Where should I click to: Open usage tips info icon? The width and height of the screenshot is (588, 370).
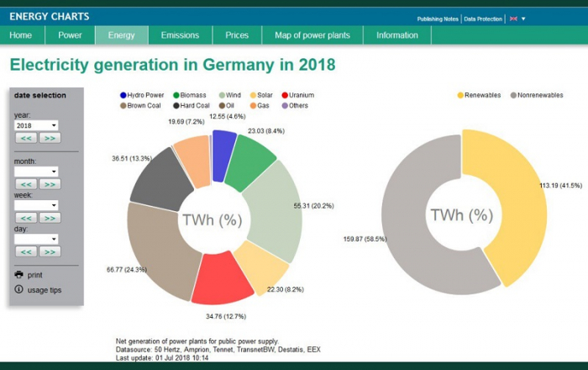18,290
